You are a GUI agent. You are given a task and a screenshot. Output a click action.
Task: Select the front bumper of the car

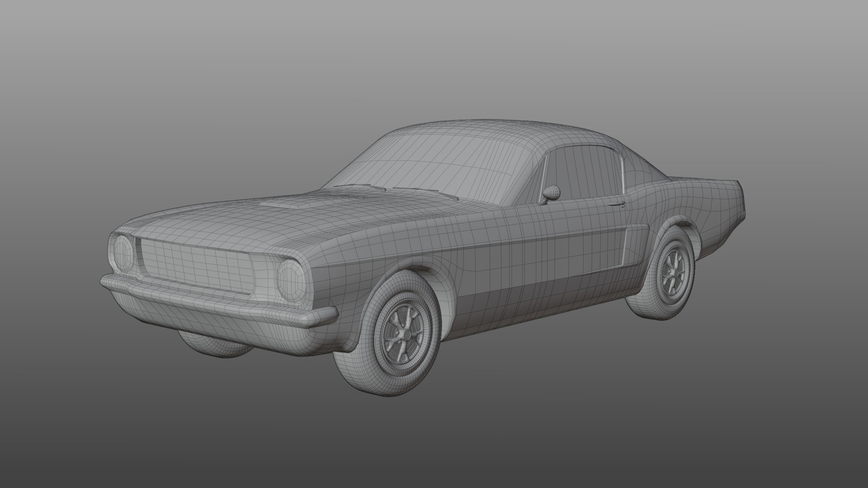click(219, 300)
